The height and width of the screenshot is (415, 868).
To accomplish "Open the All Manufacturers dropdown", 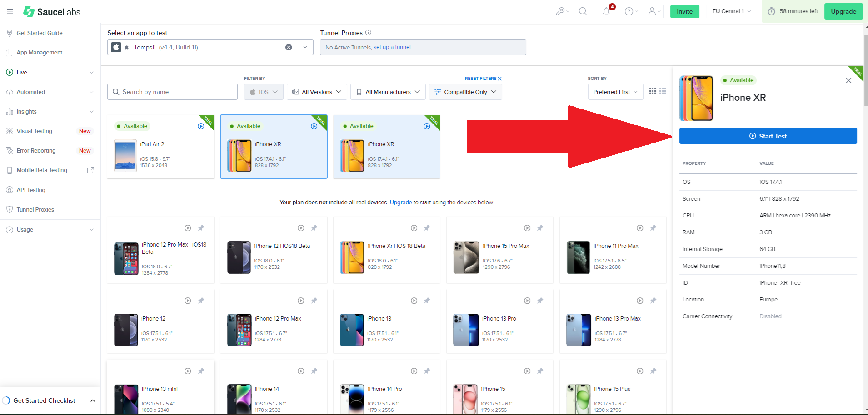I will 388,92.
